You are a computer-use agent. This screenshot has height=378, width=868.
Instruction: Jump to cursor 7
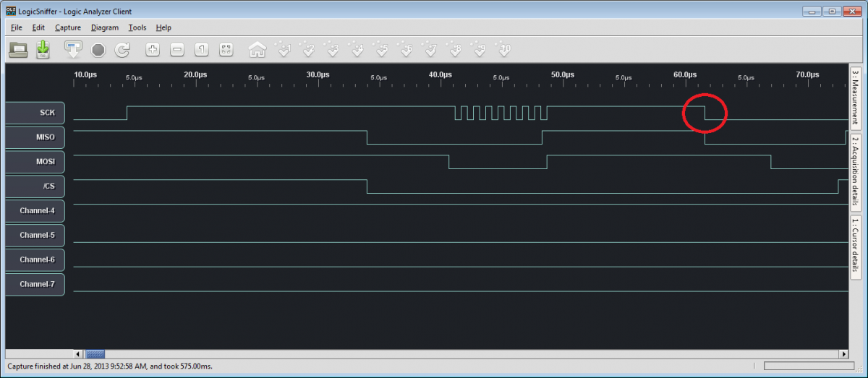click(x=430, y=50)
